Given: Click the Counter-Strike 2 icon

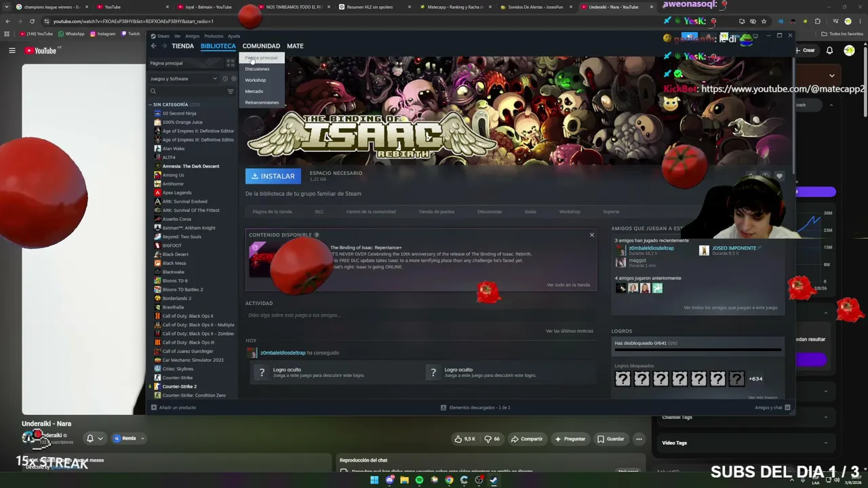Looking at the screenshot, I should (x=157, y=386).
